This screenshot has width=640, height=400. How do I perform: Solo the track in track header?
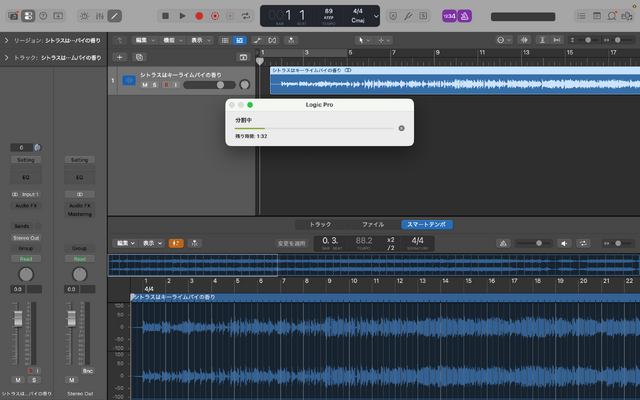(x=155, y=85)
